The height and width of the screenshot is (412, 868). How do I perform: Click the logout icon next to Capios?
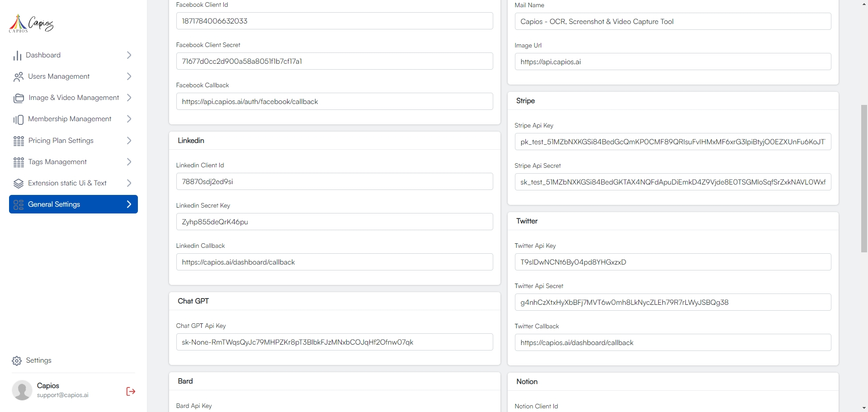[131, 391]
